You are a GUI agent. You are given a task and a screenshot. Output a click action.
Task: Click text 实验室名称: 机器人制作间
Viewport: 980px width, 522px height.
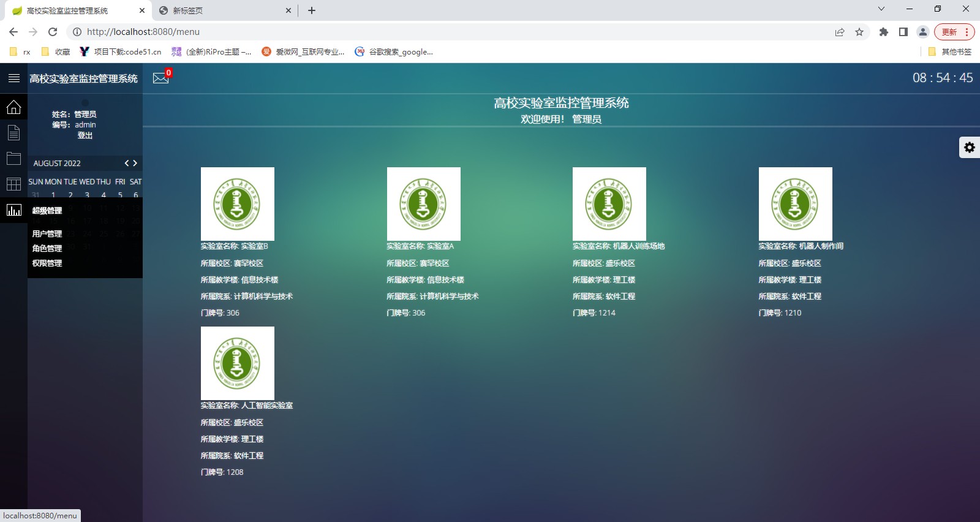801,246
